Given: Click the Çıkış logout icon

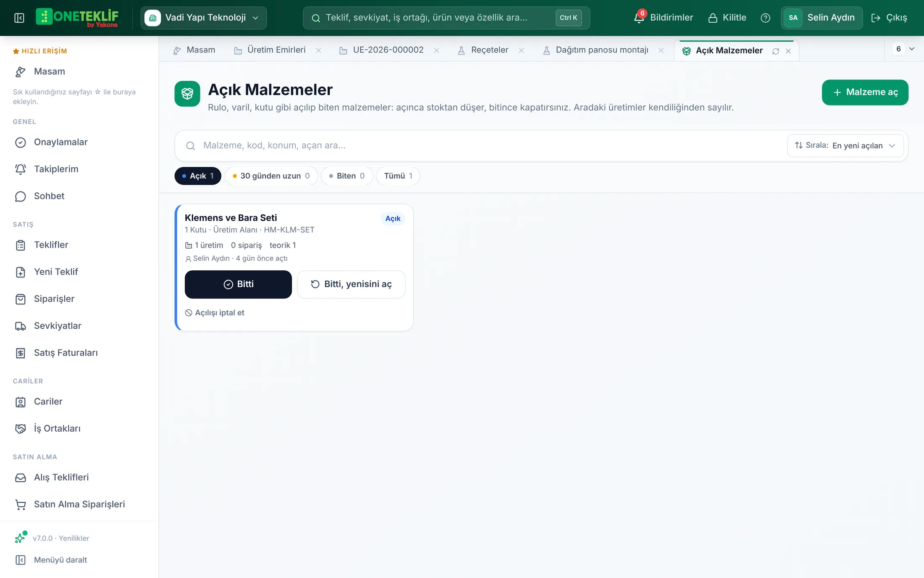Looking at the screenshot, I should (889, 18).
